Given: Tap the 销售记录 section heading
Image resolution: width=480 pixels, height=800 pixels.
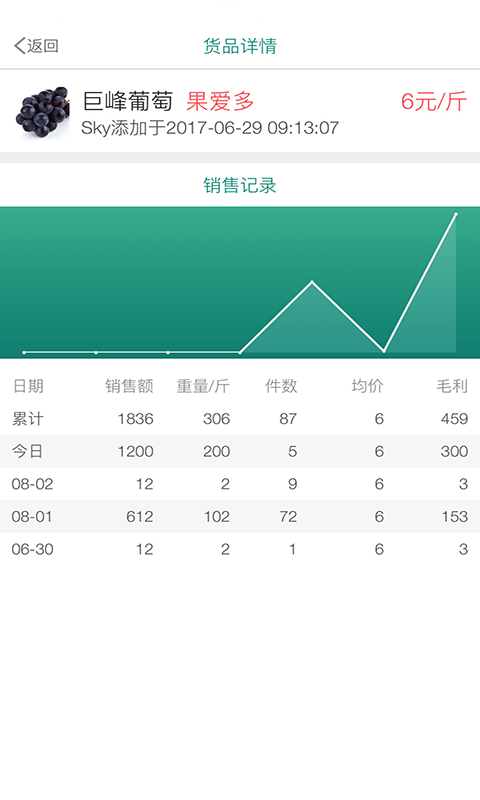Looking at the screenshot, I should tap(240, 185).
